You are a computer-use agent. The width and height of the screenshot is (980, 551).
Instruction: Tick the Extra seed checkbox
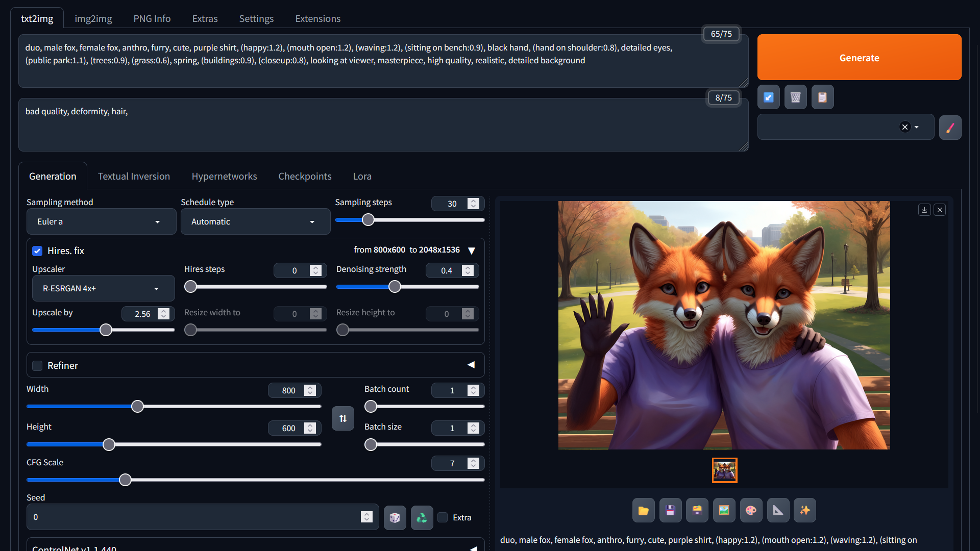point(443,517)
